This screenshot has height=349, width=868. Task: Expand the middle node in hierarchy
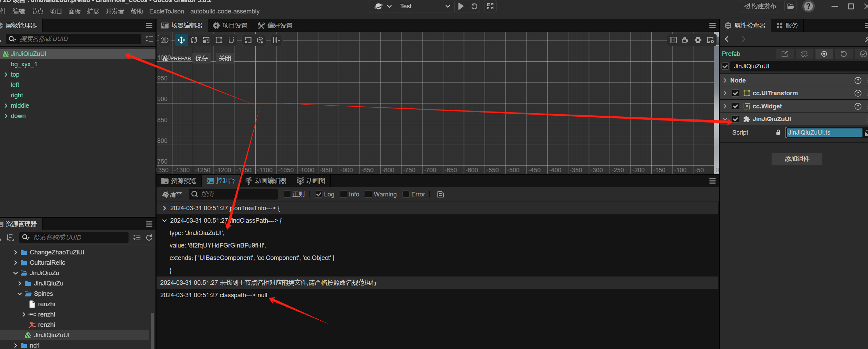coord(6,106)
